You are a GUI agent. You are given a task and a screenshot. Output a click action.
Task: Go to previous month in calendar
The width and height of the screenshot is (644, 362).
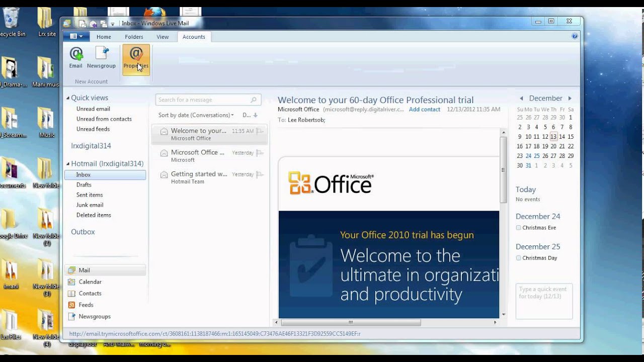521,99
